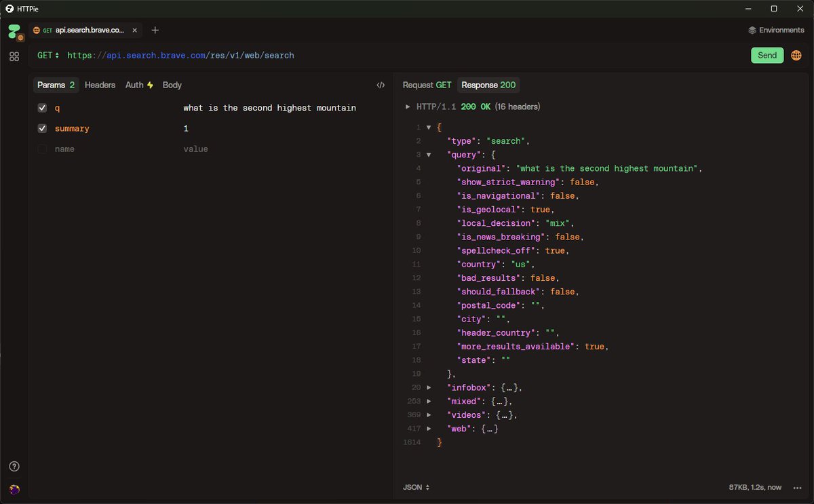Expand the "web" object
The image size is (814, 504).
[429, 429]
